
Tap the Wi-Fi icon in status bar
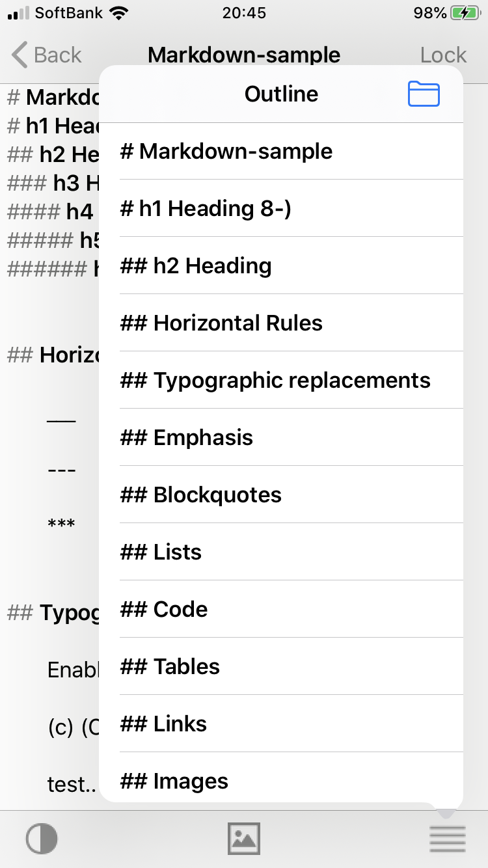pyautogui.click(x=118, y=13)
